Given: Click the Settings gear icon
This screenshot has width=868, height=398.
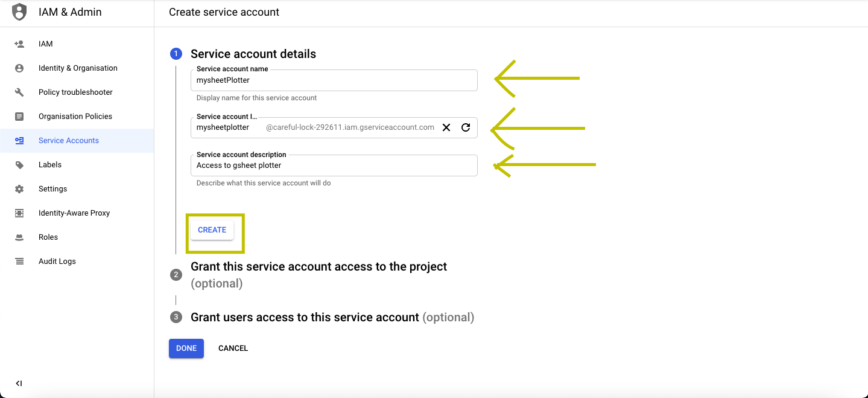Looking at the screenshot, I should (19, 189).
